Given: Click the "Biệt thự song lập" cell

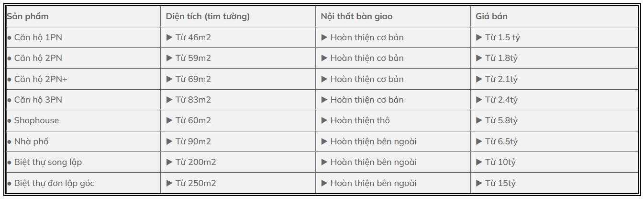Looking at the screenshot, I should pyautogui.click(x=48, y=162).
